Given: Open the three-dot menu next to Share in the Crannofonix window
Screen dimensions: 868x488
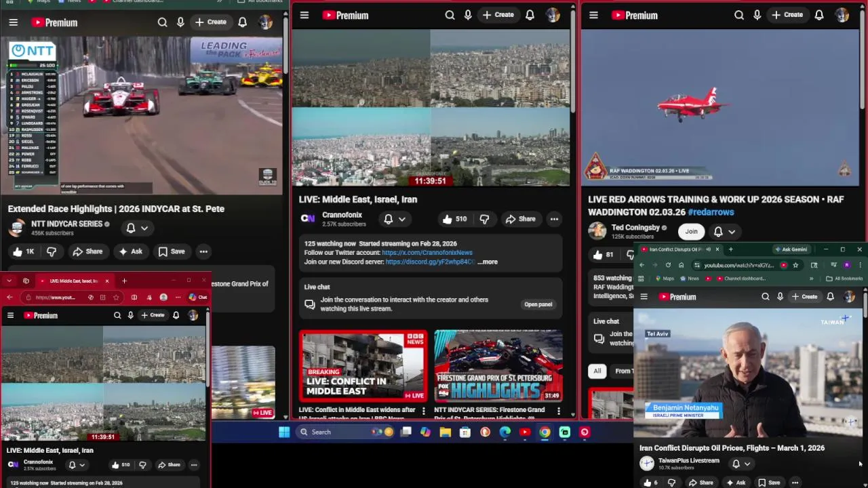Looking at the screenshot, I should pos(554,219).
